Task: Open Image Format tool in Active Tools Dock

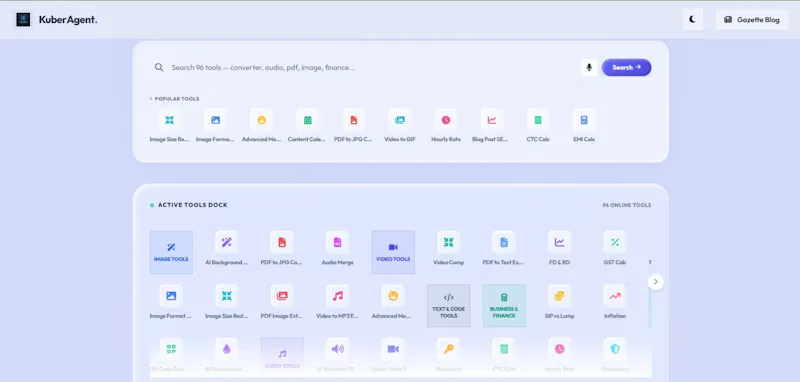Action: pyautogui.click(x=171, y=302)
